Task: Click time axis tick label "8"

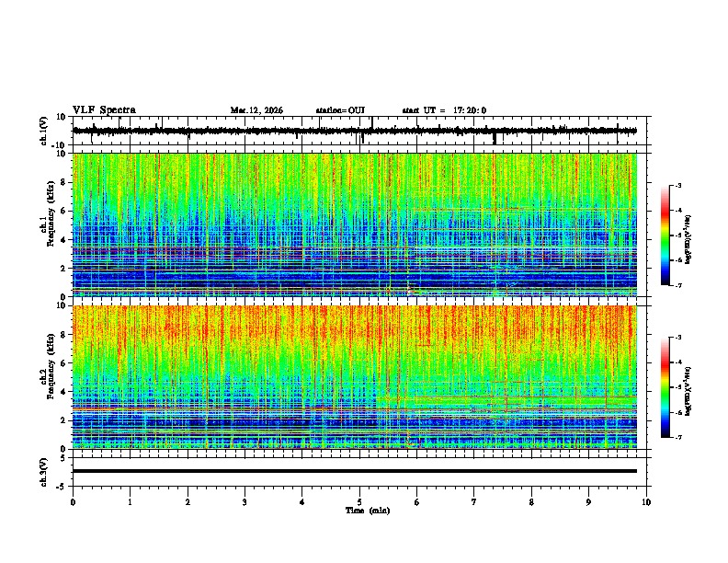Action: click(x=531, y=502)
